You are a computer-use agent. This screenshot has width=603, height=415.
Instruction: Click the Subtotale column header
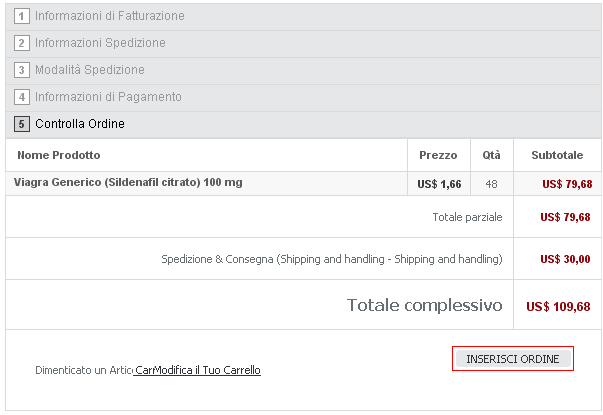pos(557,155)
